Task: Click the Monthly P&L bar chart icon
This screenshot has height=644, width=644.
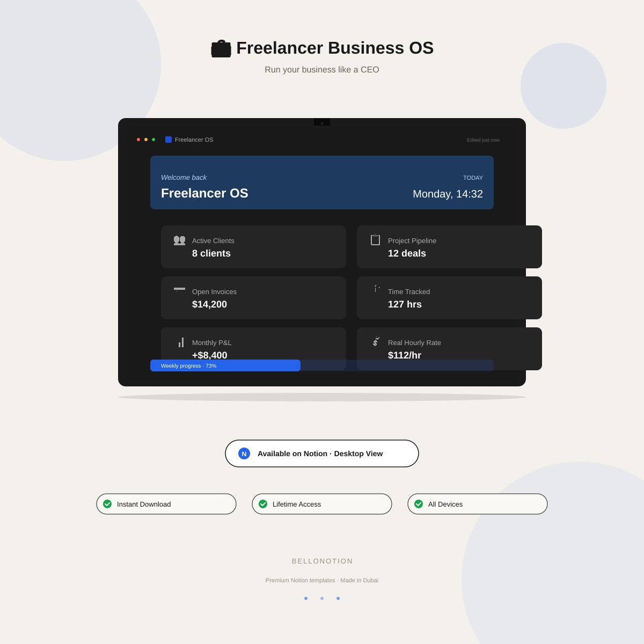Action: [181, 342]
